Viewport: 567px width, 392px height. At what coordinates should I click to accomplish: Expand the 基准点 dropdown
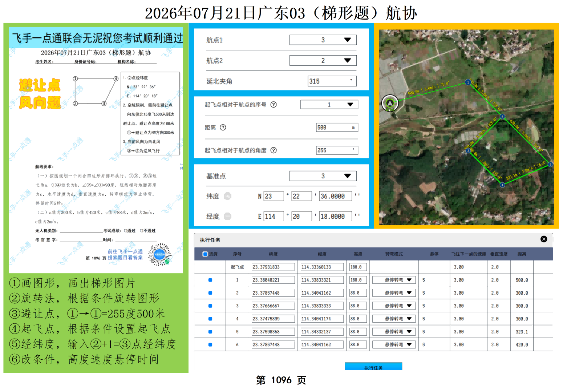coord(323,176)
